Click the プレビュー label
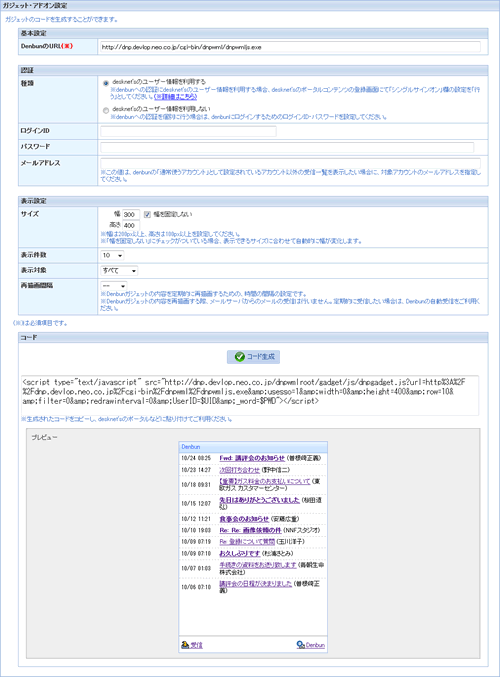Image resolution: width=500 pixels, height=677 pixels. pos(44,437)
